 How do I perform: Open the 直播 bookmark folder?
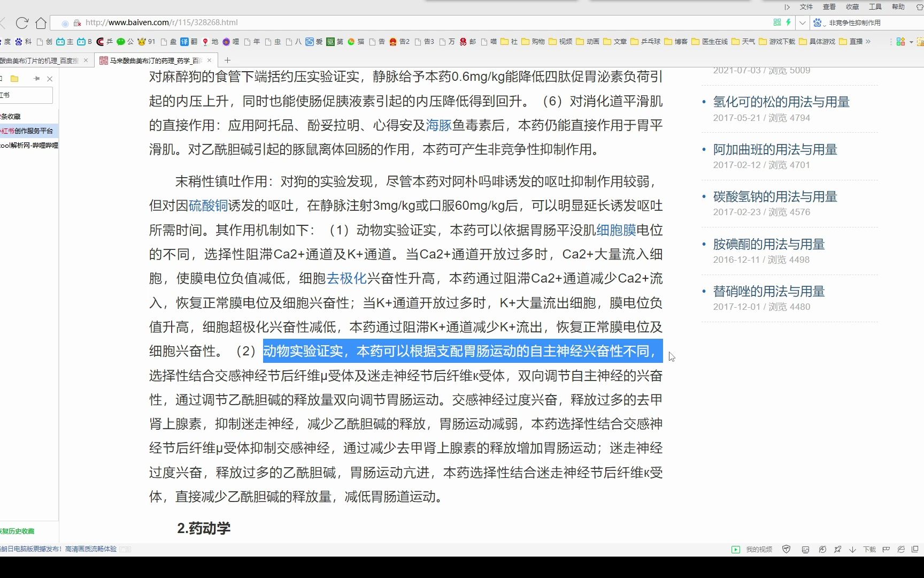pos(851,41)
